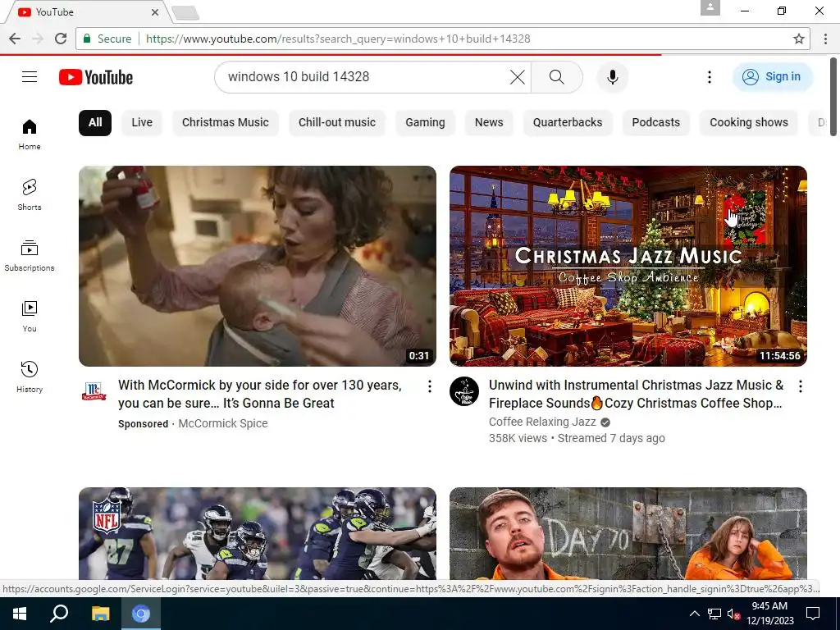Open Shorts in the sidebar
This screenshot has height=630, width=840.
click(30, 195)
